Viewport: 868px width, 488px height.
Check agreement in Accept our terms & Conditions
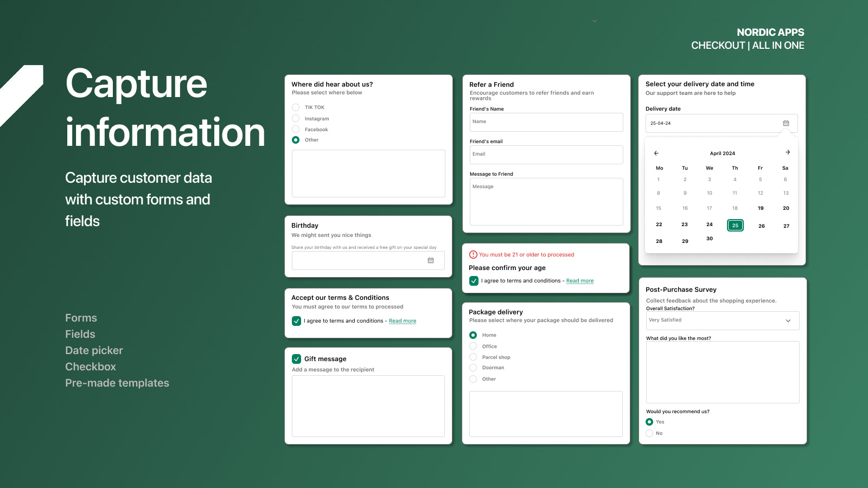[296, 321]
